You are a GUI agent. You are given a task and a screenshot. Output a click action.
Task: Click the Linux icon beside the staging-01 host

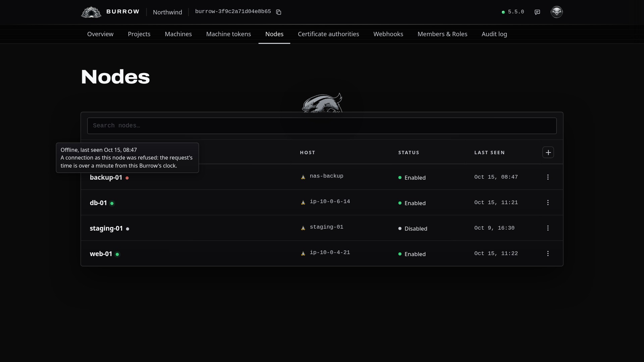click(303, 228)
